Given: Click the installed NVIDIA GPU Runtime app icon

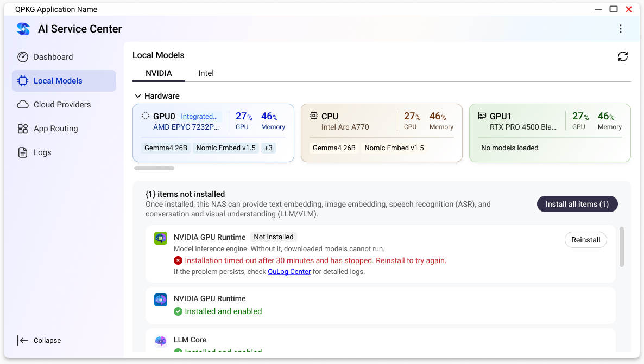Looking at the screenshot, I should [x=161, y=300].
